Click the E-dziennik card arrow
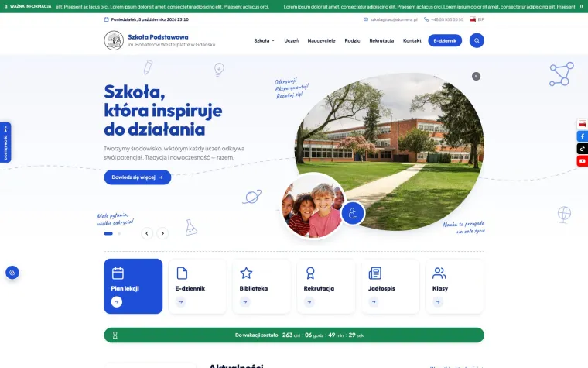The image size is (588, 368). [x=181, y=302]
